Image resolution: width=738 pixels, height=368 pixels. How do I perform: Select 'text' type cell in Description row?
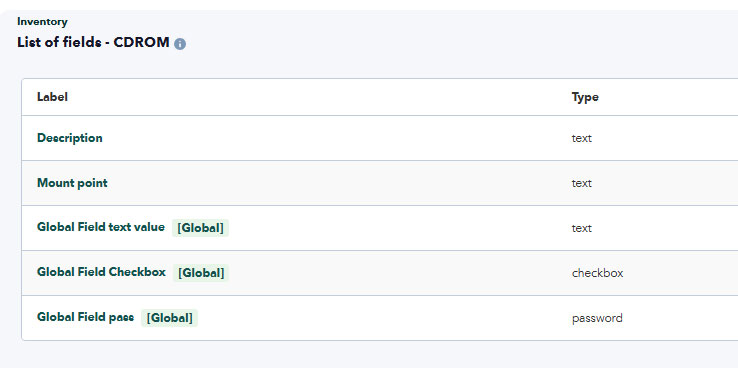pos(582,138)
